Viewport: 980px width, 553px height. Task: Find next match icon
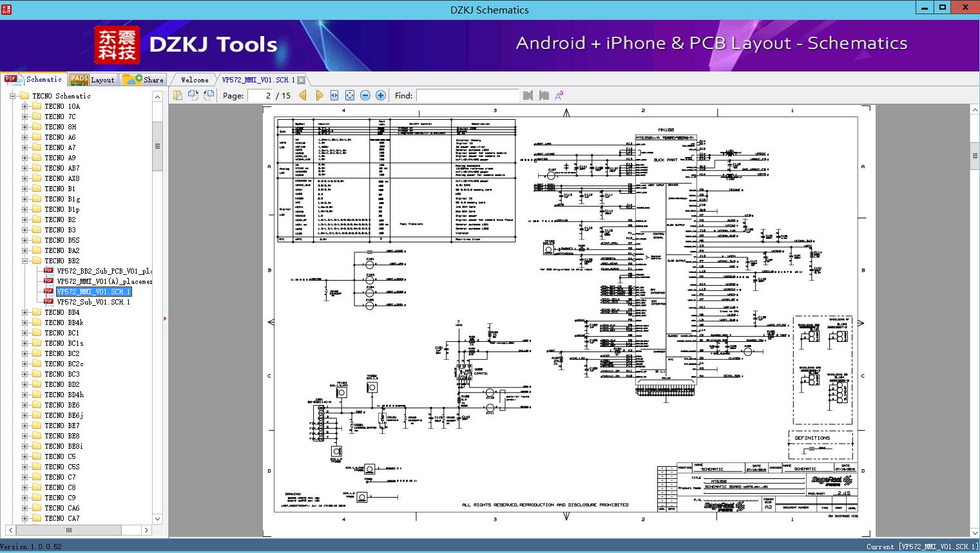544,95
